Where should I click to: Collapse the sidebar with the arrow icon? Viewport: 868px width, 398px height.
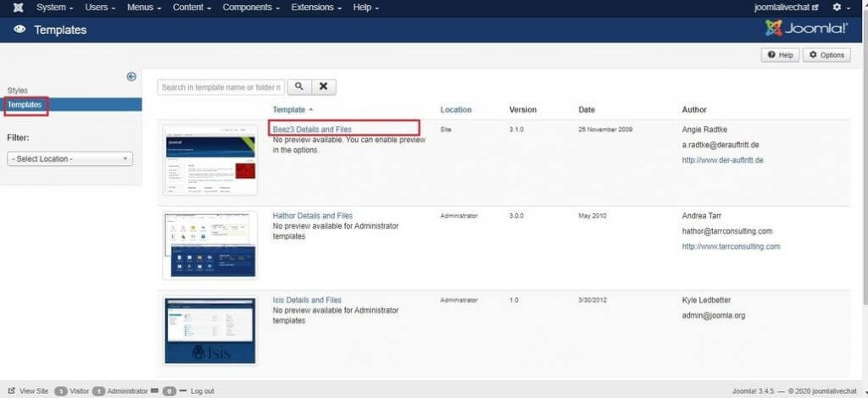131,77
